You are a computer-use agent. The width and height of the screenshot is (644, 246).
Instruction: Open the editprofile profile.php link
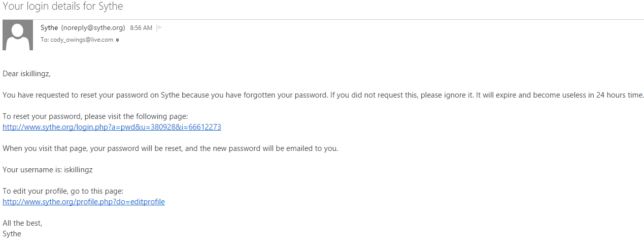[84, 202]
